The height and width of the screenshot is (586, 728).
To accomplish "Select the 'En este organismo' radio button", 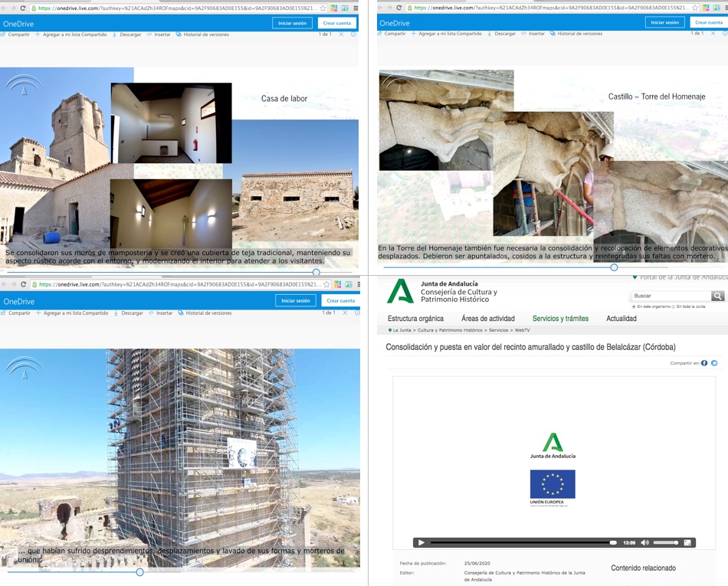I will tap(634, 306).
